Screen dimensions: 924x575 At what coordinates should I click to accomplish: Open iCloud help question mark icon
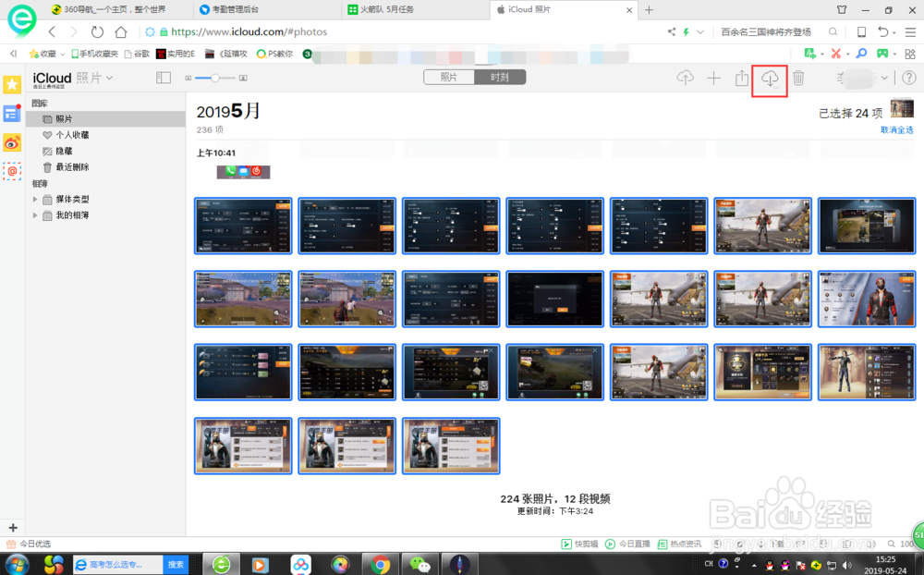(909, 78)
